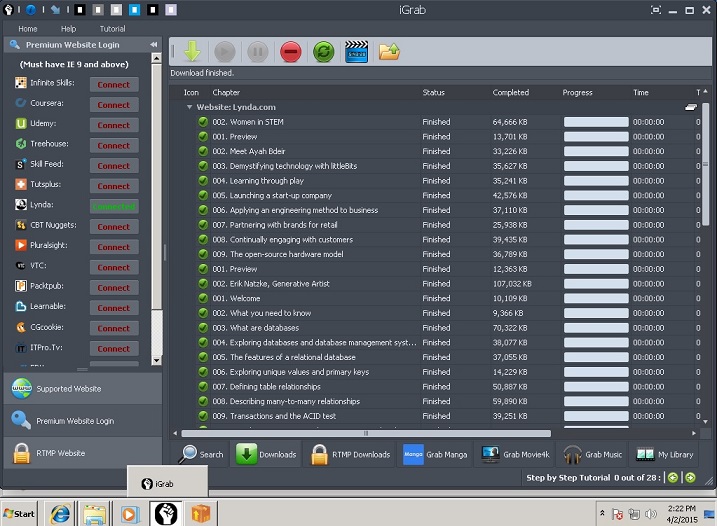Screen dimensions: 717x526
Task: Click progress bar of 001. Welcome row
Action: [596, 298]
